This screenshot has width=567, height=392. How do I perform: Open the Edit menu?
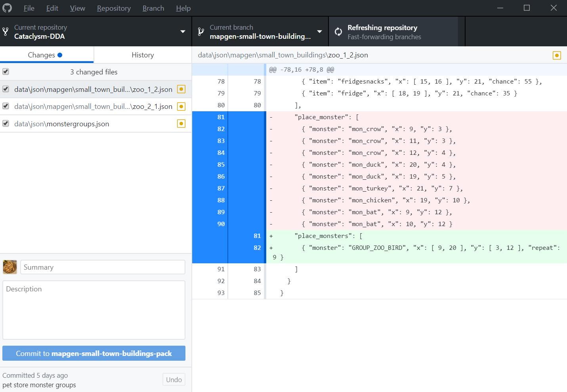(52, 8)
